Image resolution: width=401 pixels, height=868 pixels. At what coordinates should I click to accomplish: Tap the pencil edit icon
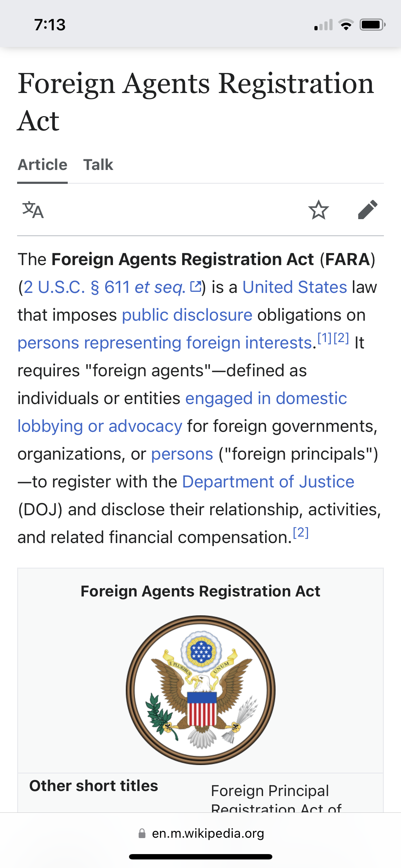tap(367, 210)
